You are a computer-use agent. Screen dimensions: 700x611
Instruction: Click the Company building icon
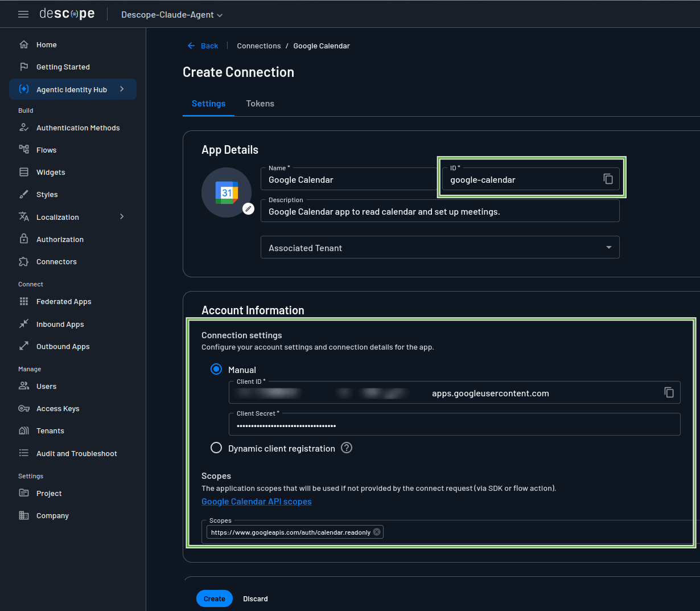[24, 515]
